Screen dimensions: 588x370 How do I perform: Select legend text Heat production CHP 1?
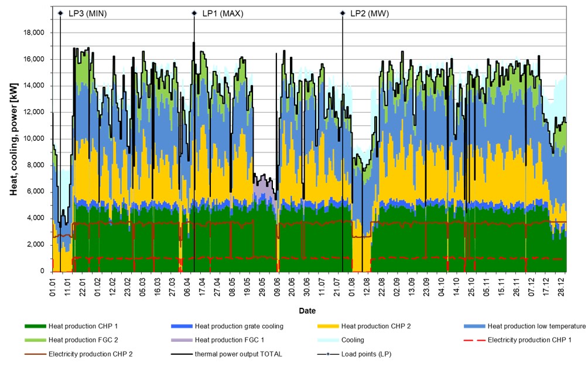(83, 327)
